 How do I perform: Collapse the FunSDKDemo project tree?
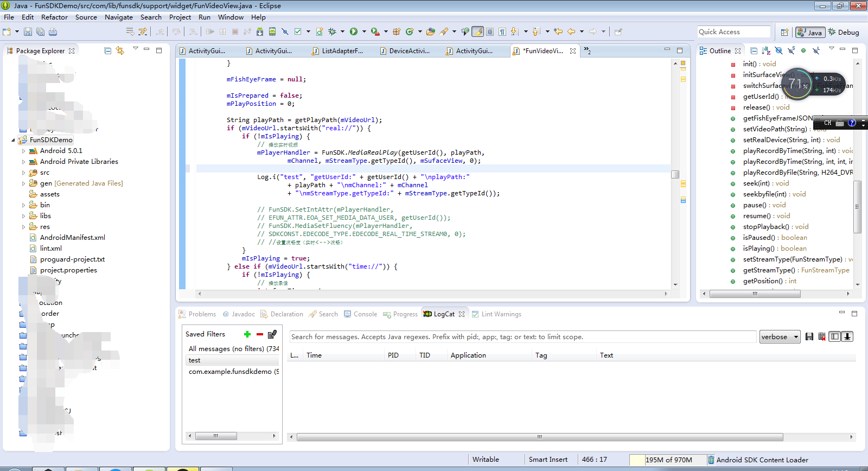point(14,140)
